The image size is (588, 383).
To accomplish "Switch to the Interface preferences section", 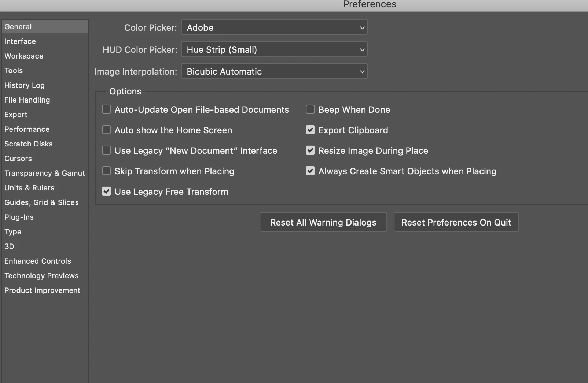I will point(20,41).
